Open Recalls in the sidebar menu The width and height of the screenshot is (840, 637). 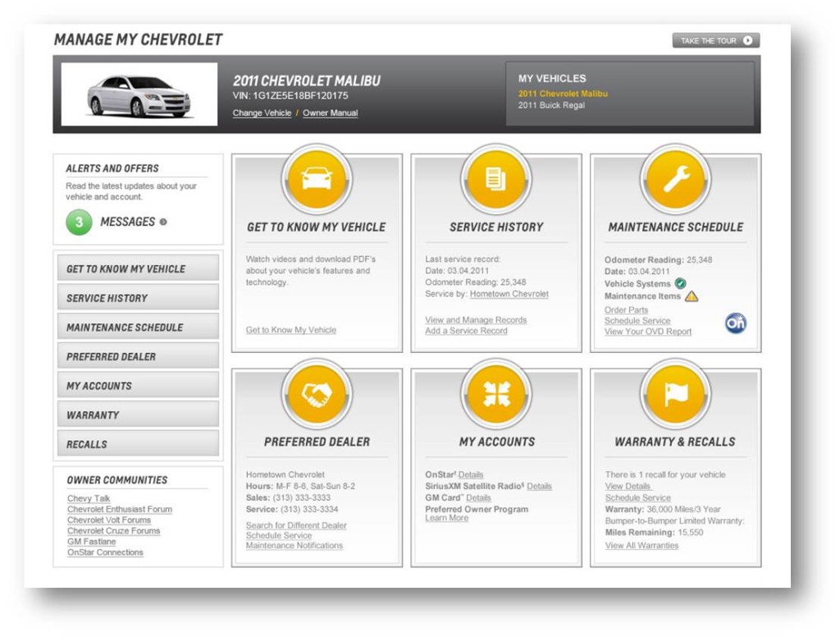138,444
